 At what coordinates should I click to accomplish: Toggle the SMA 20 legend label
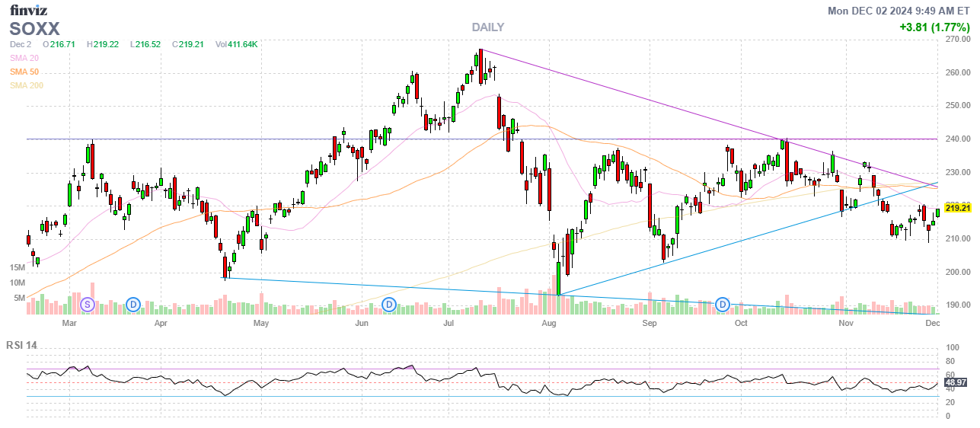click(24, 58)
